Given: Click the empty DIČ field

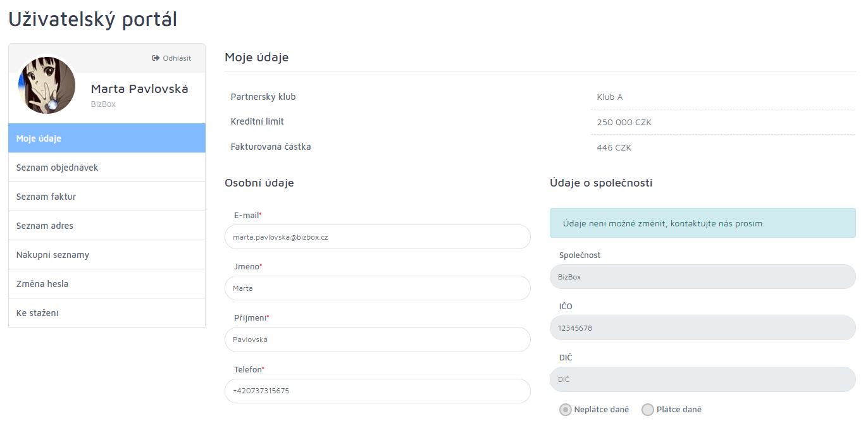Looking at the screenshot, I should coord(703,379).
